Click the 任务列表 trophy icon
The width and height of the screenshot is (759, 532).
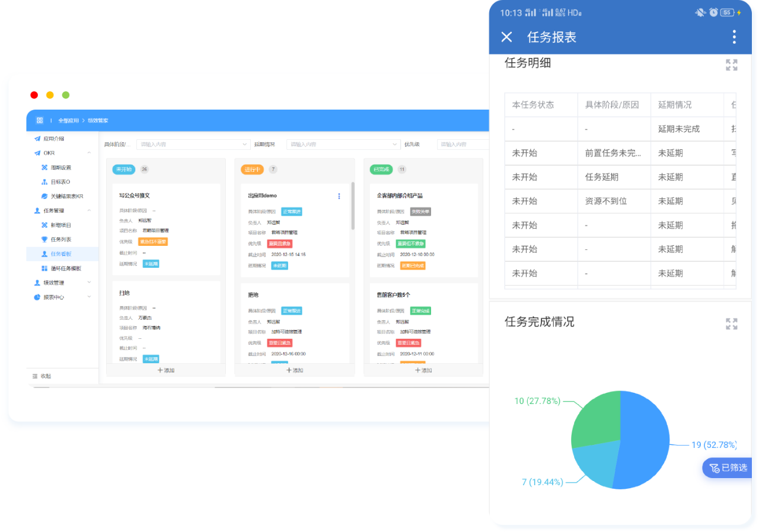[44, 239]
